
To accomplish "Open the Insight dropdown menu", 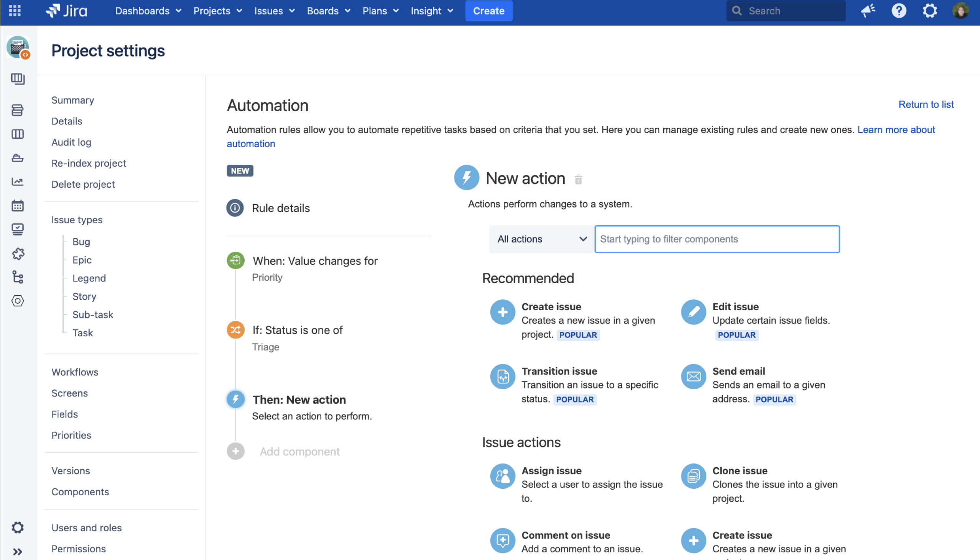I will point(431,11).
